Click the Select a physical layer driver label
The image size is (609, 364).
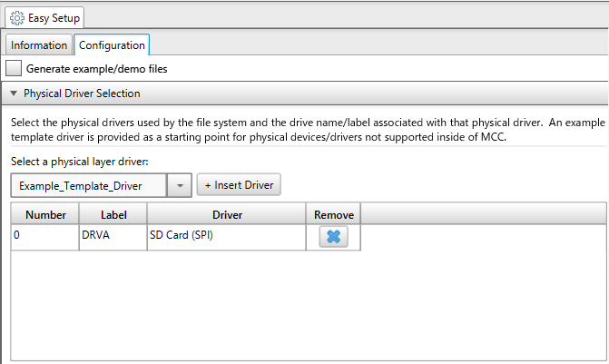(x=80, y=162)
